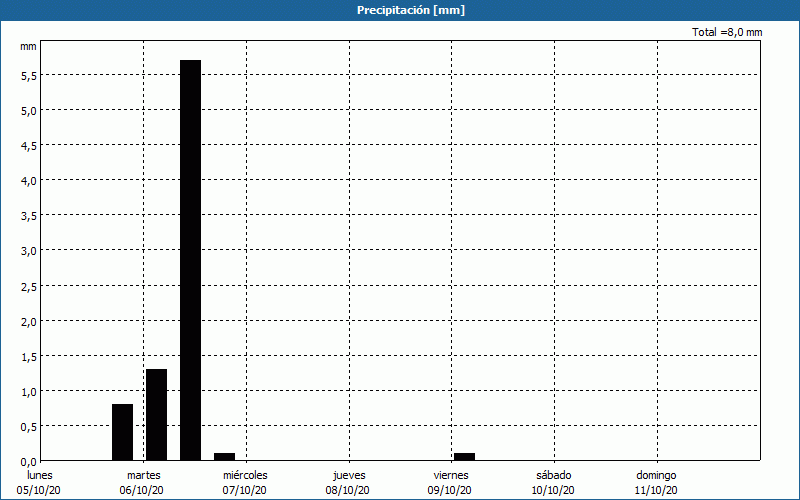Click the 06/10/20 date label
The width and height of the screenshot is (800, 500).
coord(142,490)
